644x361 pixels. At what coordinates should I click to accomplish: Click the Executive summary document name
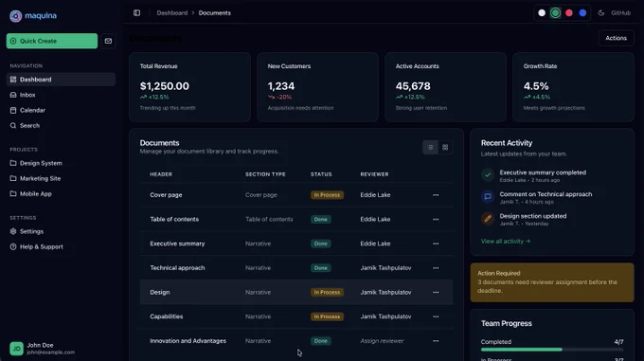[177, 244]
